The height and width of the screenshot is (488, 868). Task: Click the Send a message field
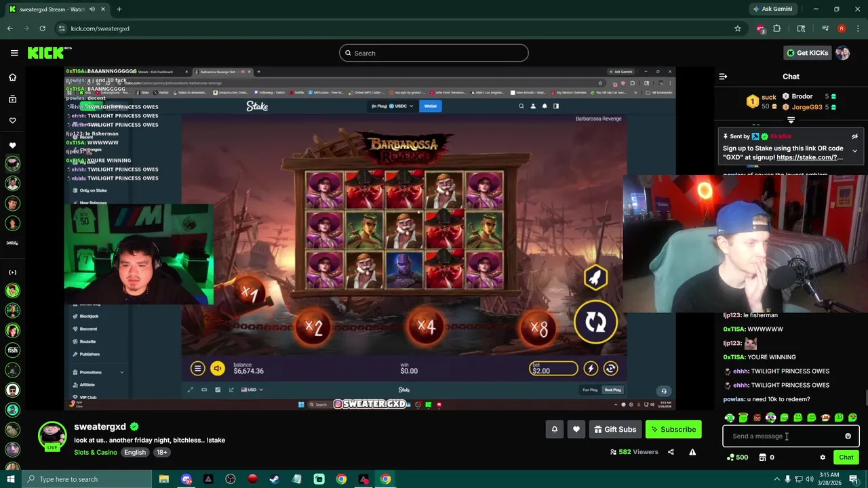point(783,436)
